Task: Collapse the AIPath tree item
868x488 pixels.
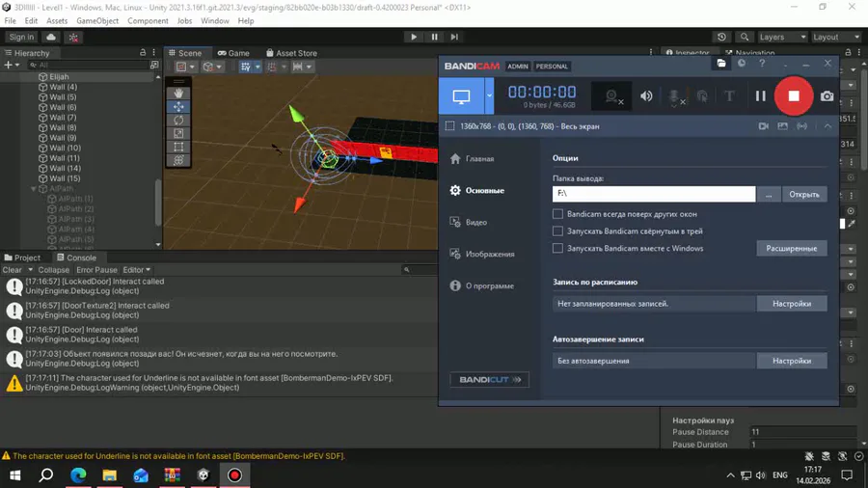Action: click(33, 189)
